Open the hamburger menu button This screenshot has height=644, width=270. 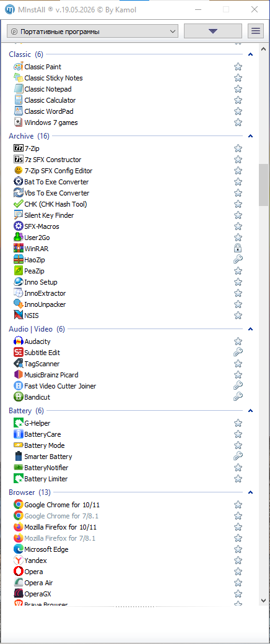[256, 31]
